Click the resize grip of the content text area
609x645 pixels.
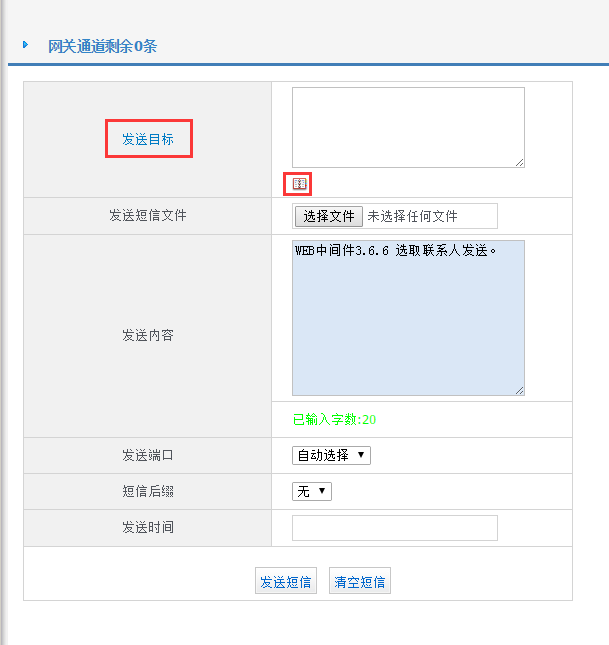pos(519,390)
